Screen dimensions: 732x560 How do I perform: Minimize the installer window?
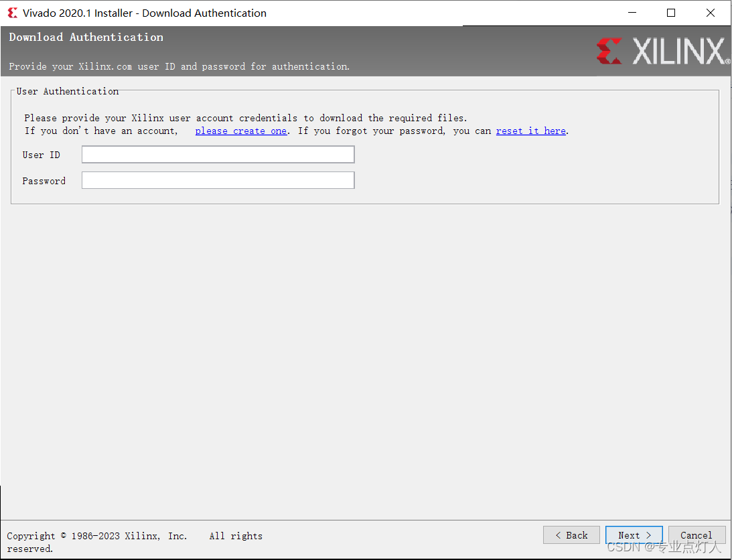632,13
